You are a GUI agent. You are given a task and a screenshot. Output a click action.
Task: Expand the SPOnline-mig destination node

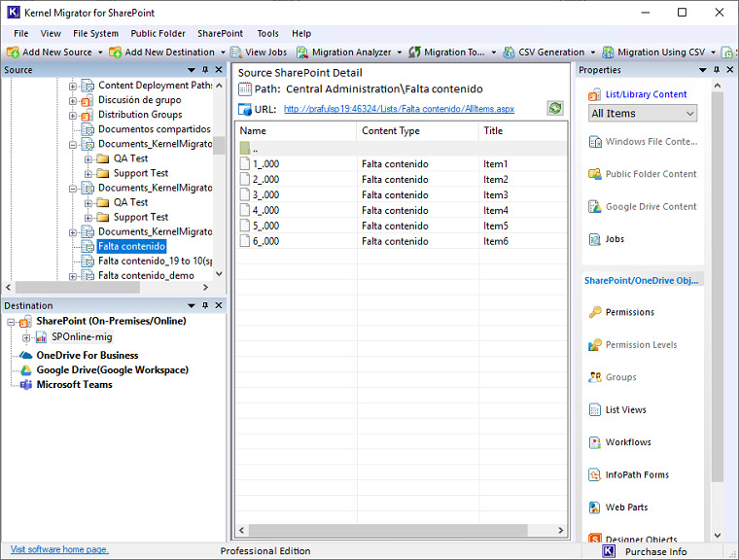26,337
